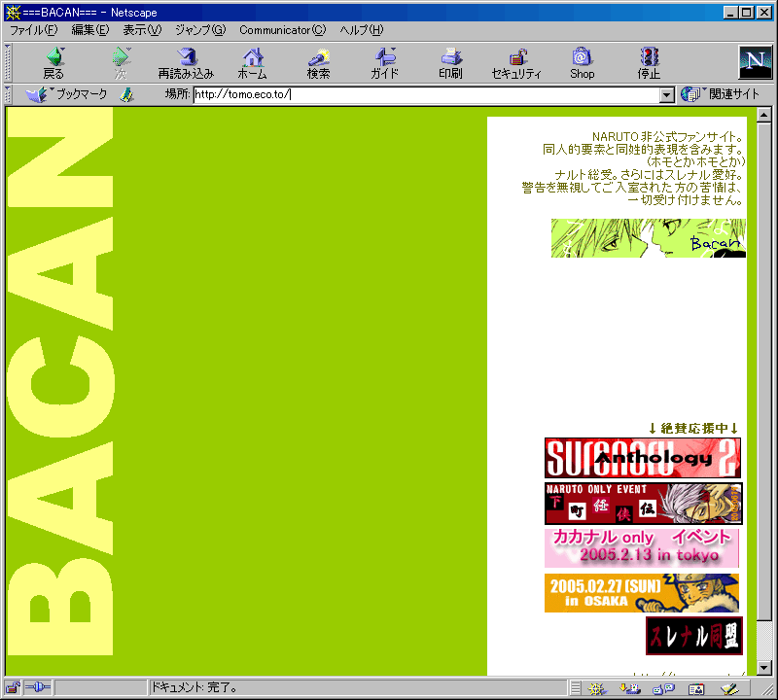The height and width of the screenshot is (700, 778).
Task: Click the component bar grip handle
Action: tap(575, 688)
